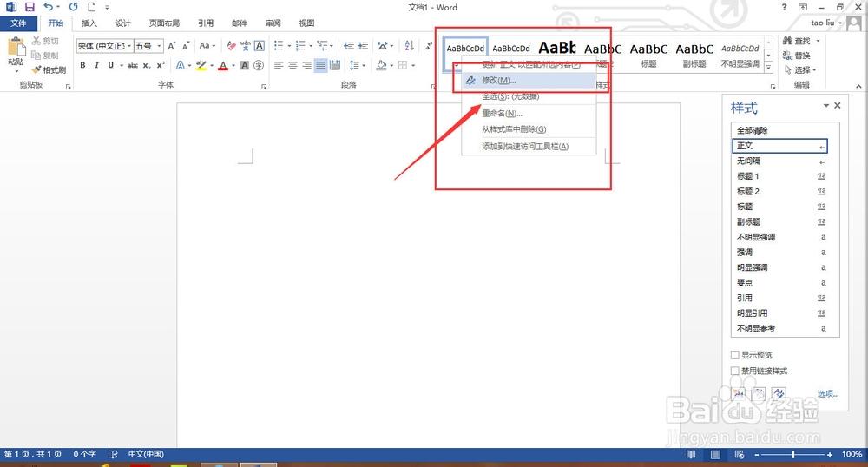Open the Find dropdown arrow

[x=819, y=41]
